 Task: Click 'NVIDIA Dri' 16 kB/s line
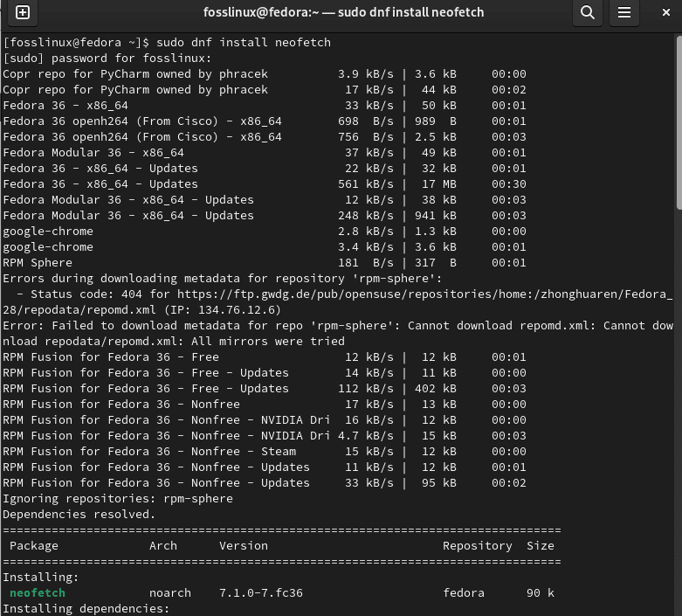point(265,420)
